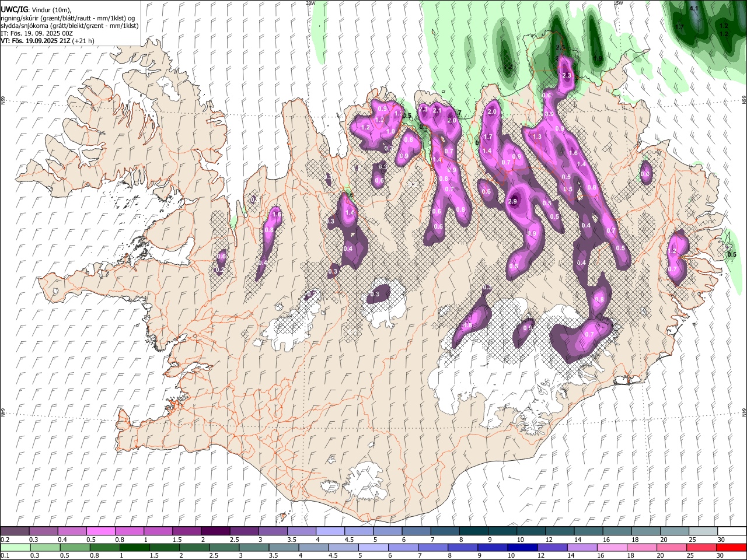Click the 'VT: Fös. 19.09.2025 21Z (+21 h)' line
Image resolution: width=747 pixels, height=560 pixels.
[x=48, y=41]
